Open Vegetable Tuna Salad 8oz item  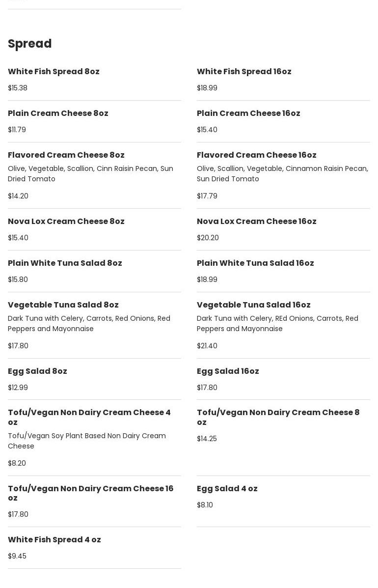[63, 305]
